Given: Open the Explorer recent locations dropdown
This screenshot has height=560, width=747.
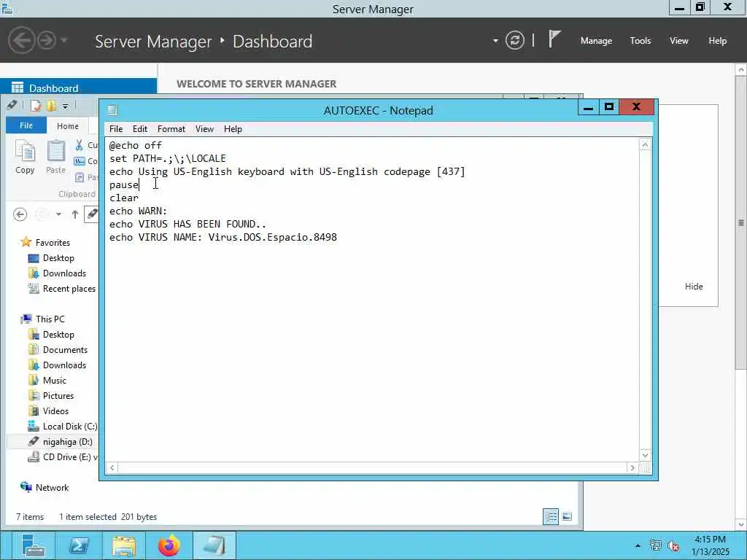Looking at the screenshot, I should point(58,215).
